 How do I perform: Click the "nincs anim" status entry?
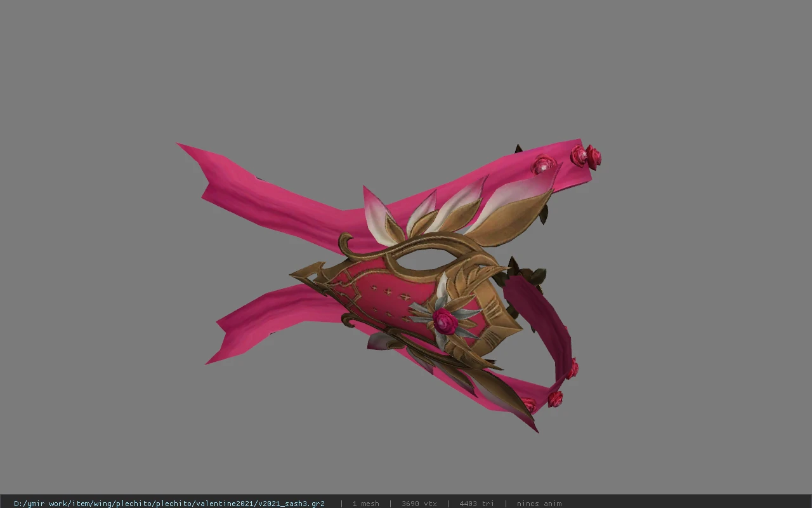coord(539,504)
